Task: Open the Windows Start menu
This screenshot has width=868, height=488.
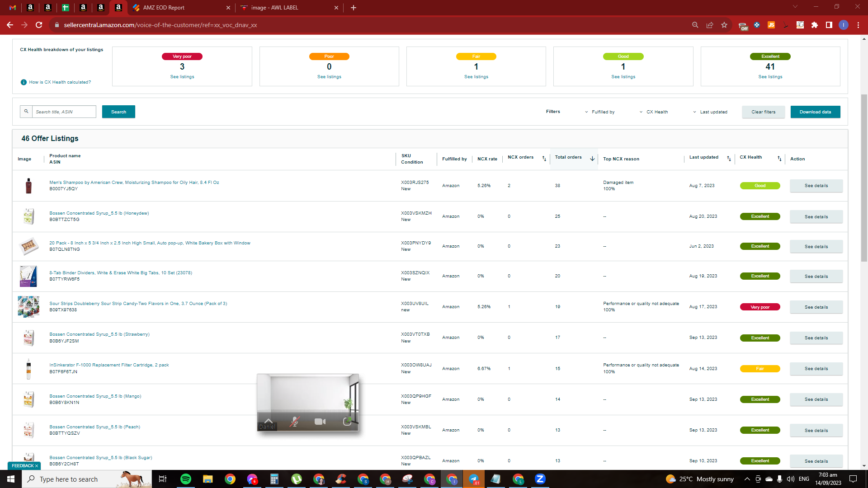Action: (x=11, y=479)
